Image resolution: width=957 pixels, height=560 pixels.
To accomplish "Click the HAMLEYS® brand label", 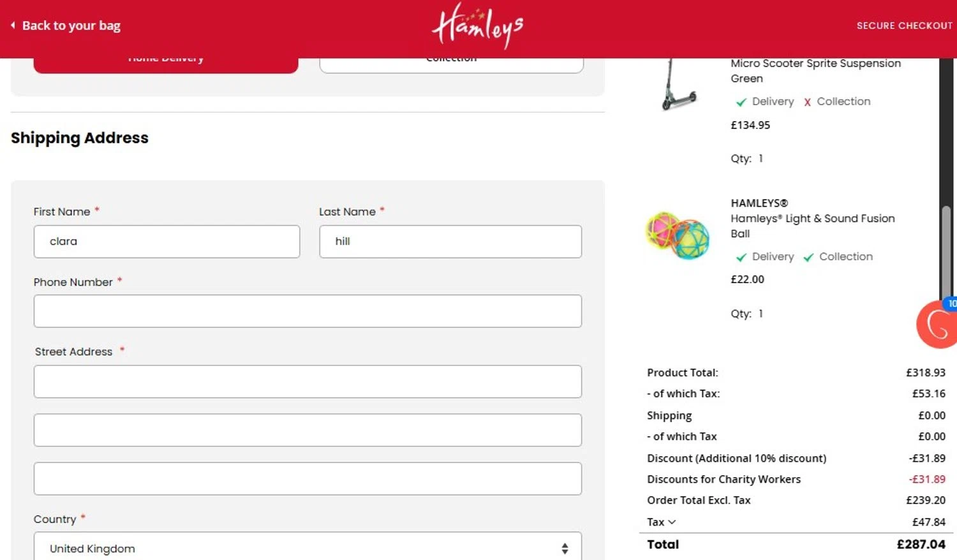I will coord(759,203).
